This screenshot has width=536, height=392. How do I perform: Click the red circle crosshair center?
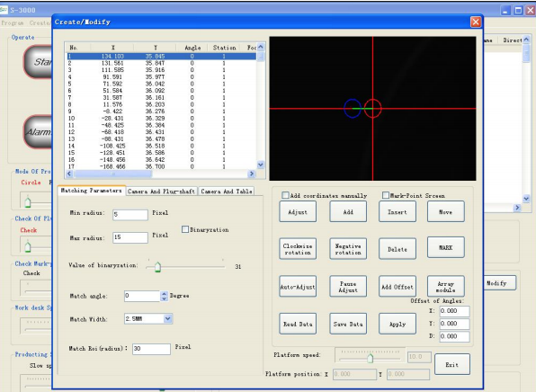[x=372, y=108]
